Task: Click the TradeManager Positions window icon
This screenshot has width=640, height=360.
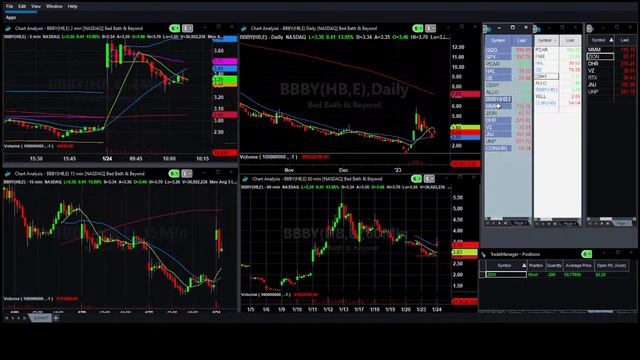Action: 484,254
